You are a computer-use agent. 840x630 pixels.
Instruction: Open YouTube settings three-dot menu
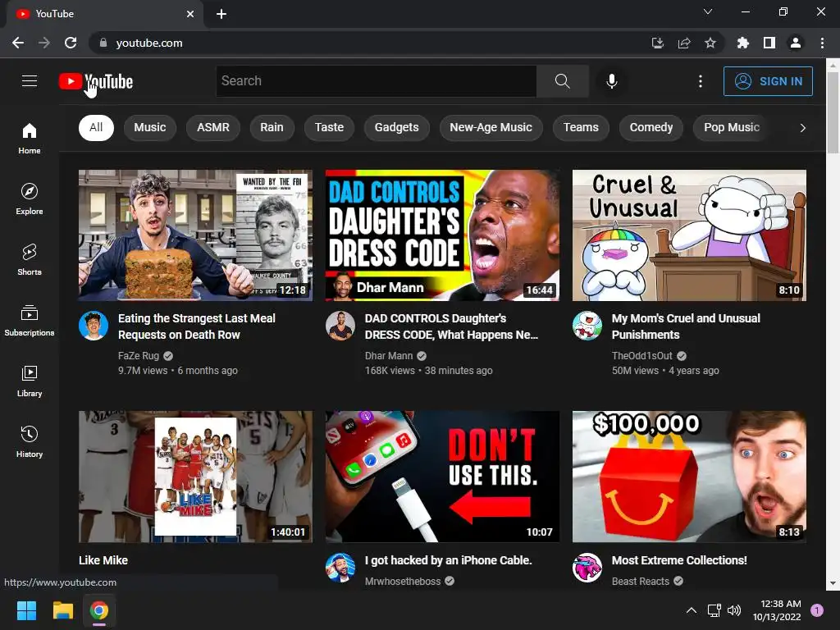coord(701,81)
